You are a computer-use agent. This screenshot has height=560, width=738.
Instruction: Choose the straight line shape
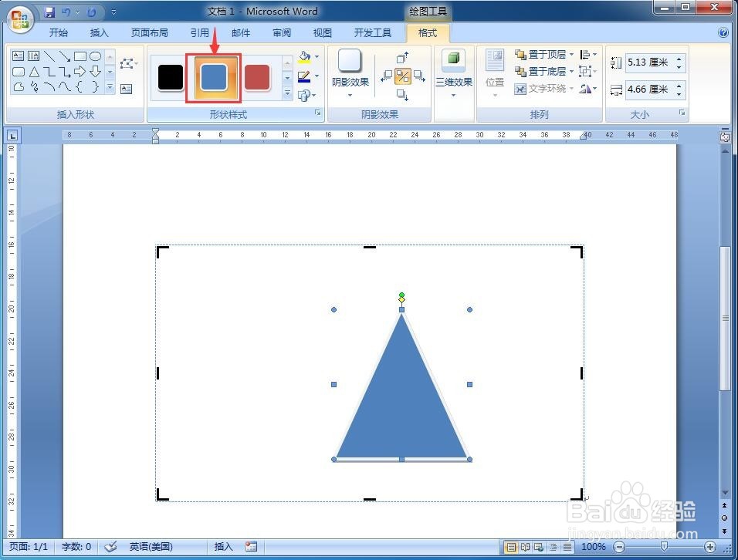click(x=49, y=56)
